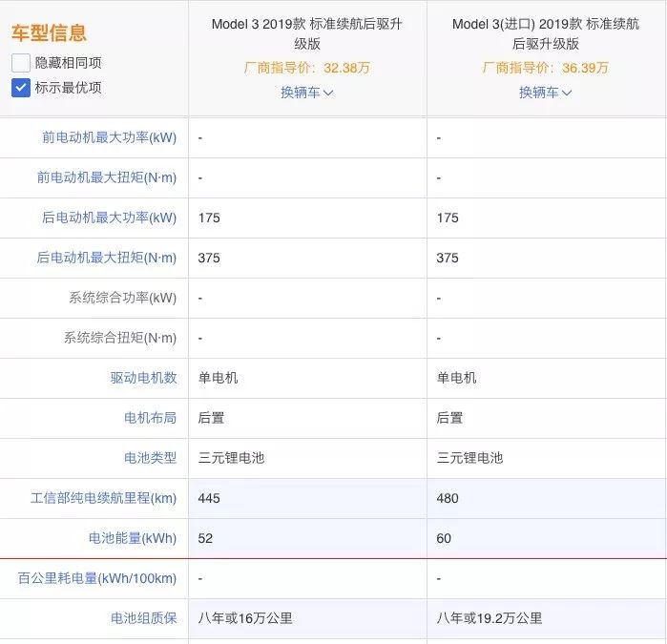Click the 百公里耗电量(kWh/100km) link
This screenshot has width=667, height=644.
pyautogui.click(x=97, y=578)
